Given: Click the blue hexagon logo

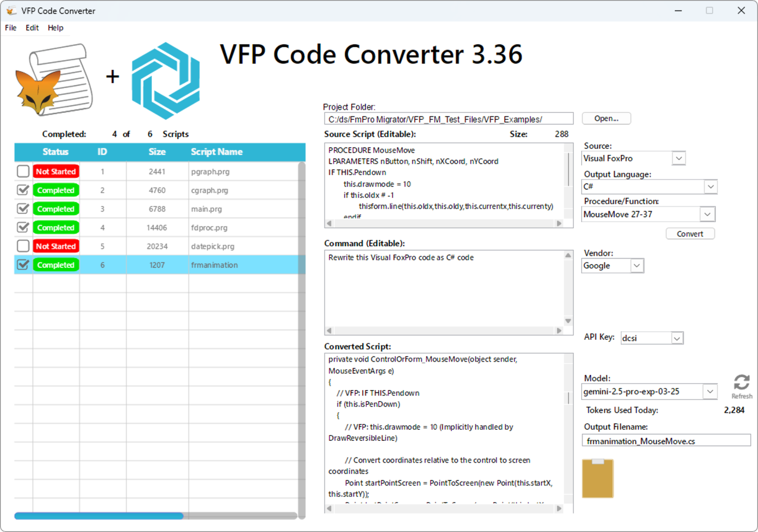Looking at the screenshot, I should [165, 79].
